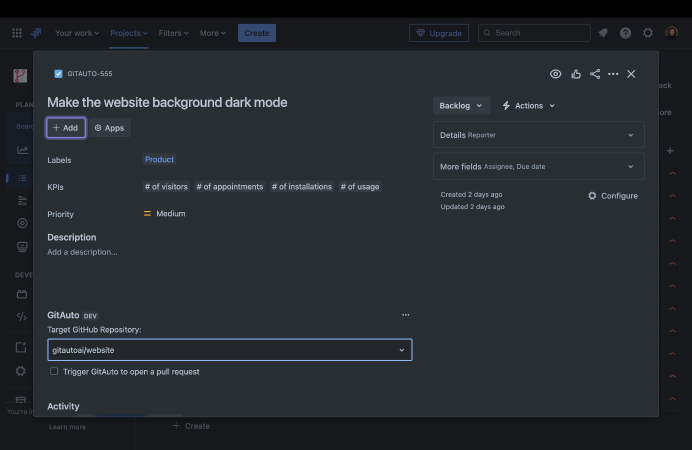Open the settings gear in top bar
The image size is (692, 450).
pos(648,33)
